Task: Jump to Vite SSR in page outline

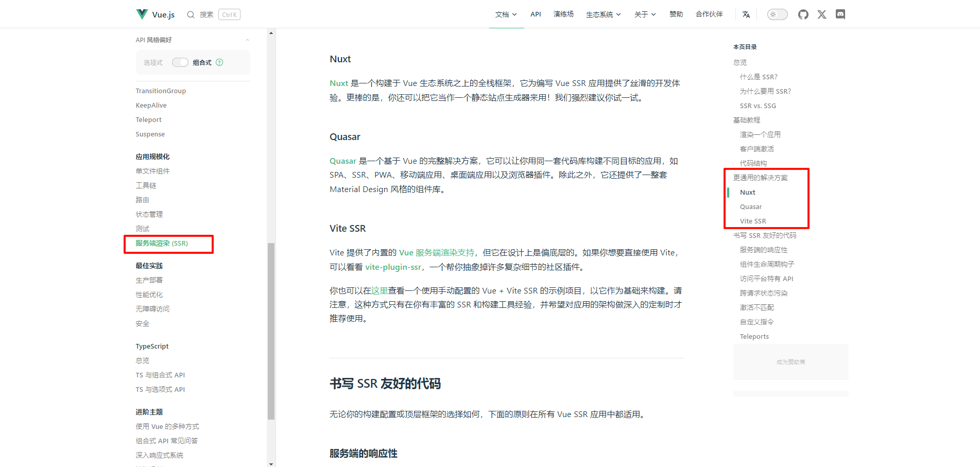Action: pyautogui.click(x=752, y=221)
